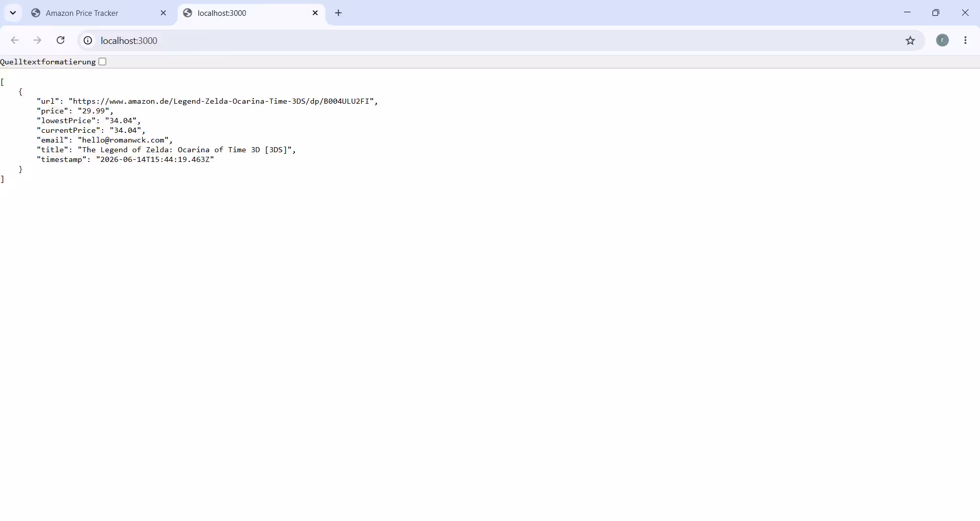This screenshot has height=521, width=980.
Task: Click the Amazon Price Tracker tab favicon
Action: 36,13
